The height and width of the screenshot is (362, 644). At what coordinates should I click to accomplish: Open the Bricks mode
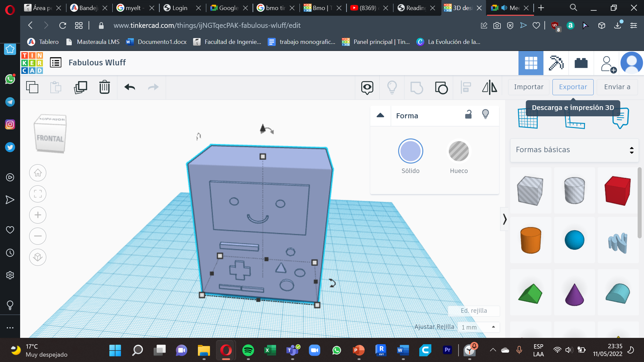click(581, 63)
